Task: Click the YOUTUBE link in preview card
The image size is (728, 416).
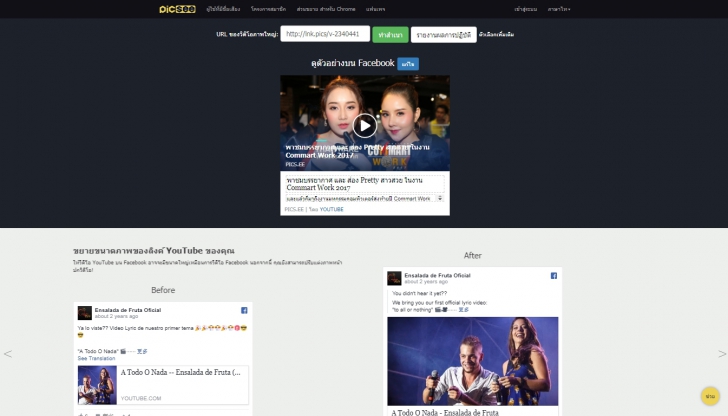Action: pyautogui.click(x=332, y=209)
